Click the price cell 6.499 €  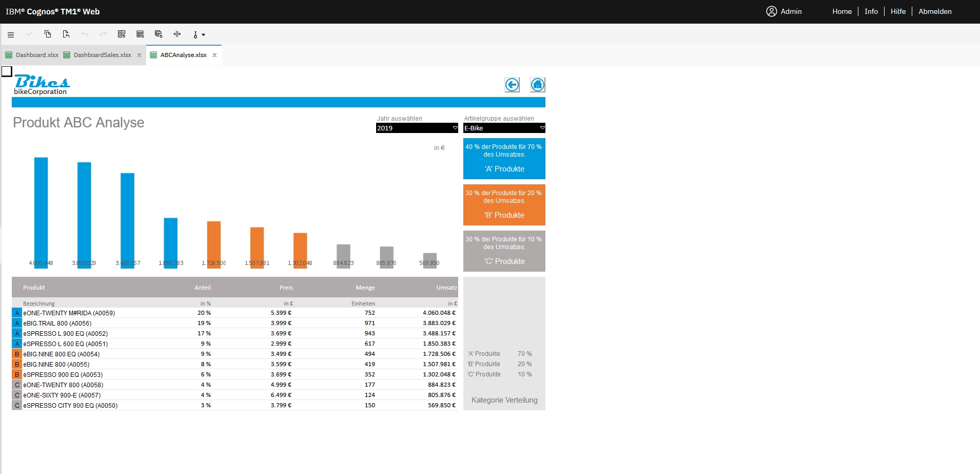(x=281, y=395)
